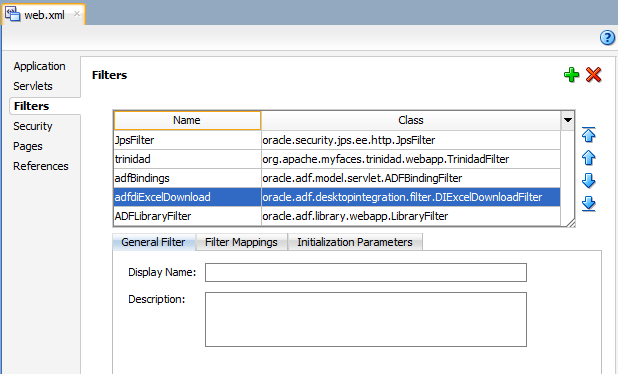Select the General Filter tab
618x374 pixels.
tap(153, 242)
